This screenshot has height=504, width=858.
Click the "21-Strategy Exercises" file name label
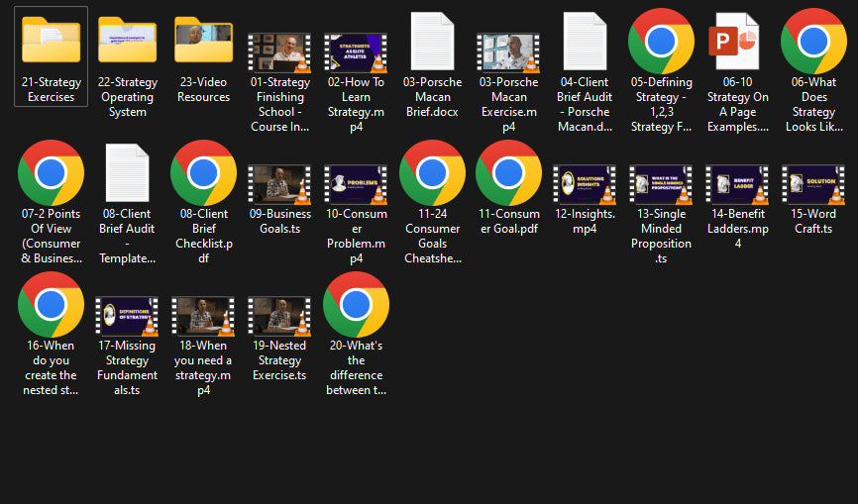pyautogui.click(x=51, y=90)
